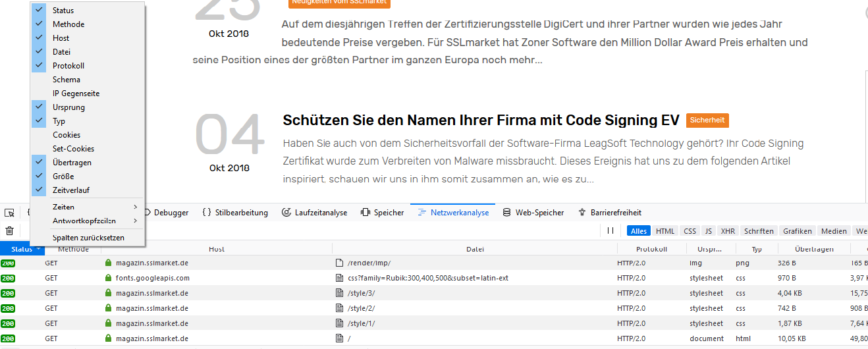868x349 pixels.
Task: Open Barrierefreiheit accessibility panel
Action: click(610, 213)
